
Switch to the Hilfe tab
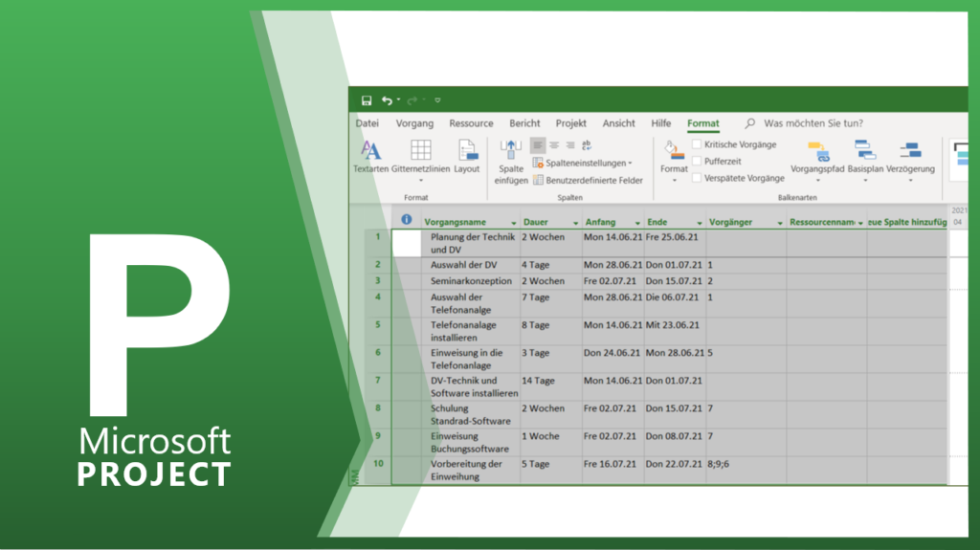point(660,123)
